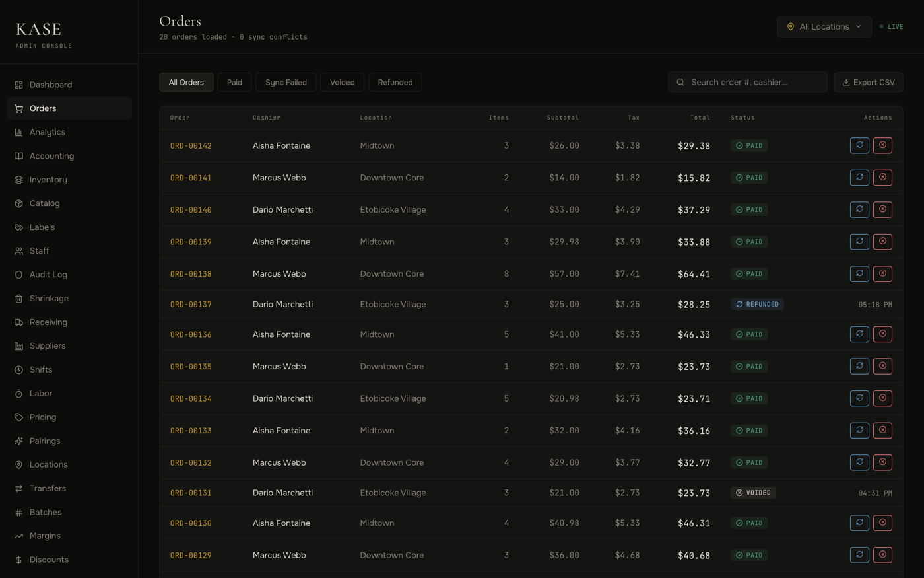The height and width of the screenshot is (578, 924).
Task: Click void icon for order ORD-00135
Action: [882, 366]
